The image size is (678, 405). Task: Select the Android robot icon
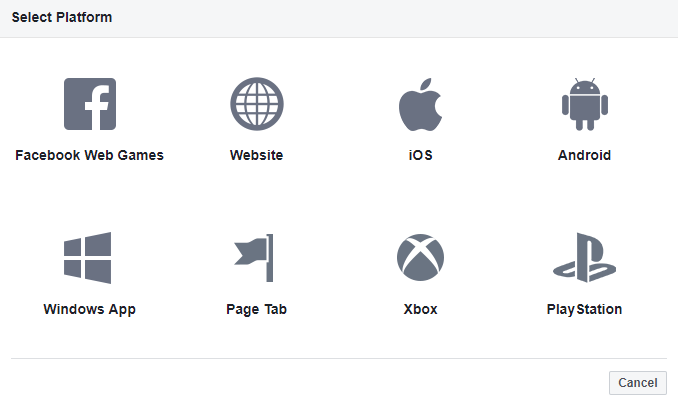pos(585,104)
